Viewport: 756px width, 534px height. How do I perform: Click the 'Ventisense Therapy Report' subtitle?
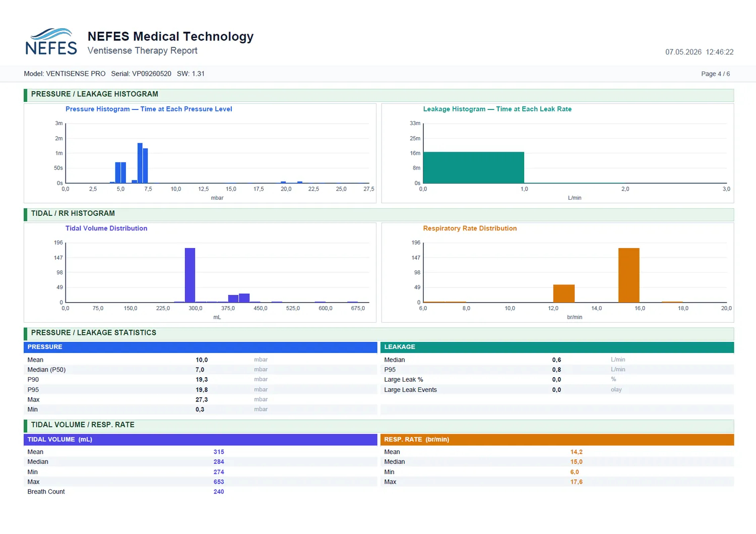pos(142,50)
